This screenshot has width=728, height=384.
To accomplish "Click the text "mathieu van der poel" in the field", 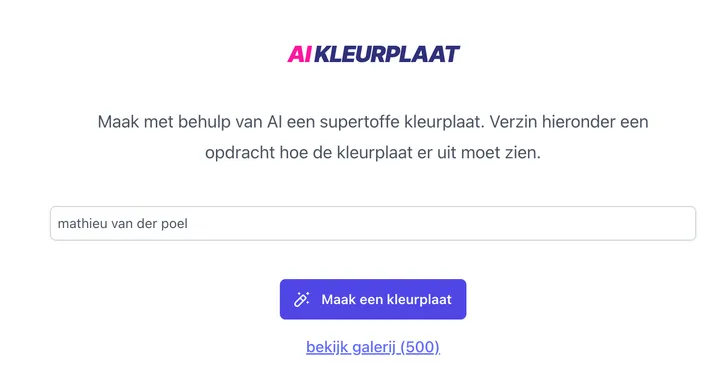I will pyautogui.click(x=123, y=223).
